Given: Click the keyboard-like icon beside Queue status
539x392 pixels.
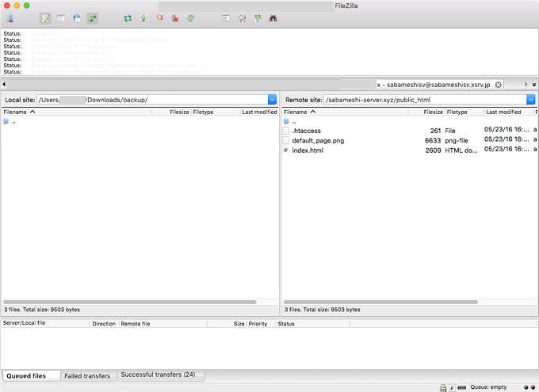Looking at the screenshot, I should (x=461, y=387).
